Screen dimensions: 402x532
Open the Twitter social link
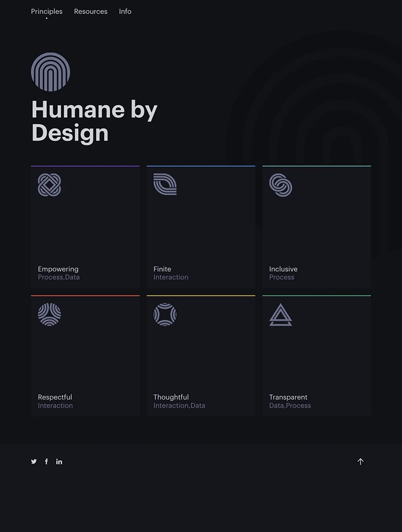34,461
